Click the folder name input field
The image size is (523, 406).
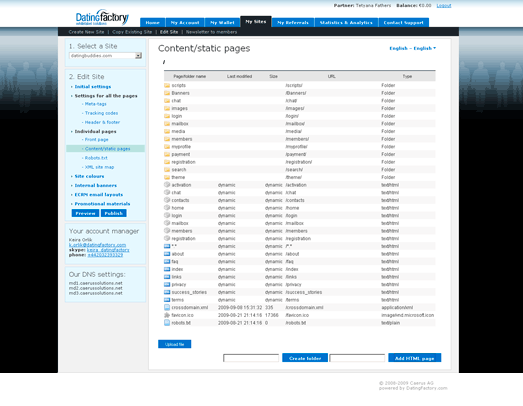tap(251, 358)
